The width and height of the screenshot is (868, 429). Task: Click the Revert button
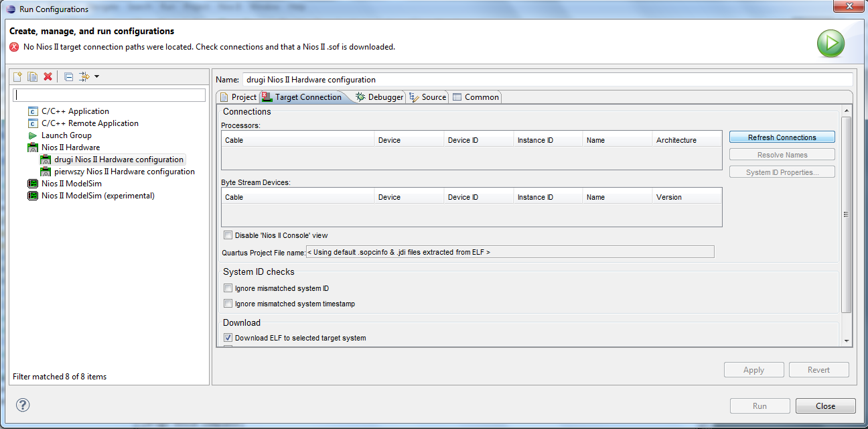818,370
